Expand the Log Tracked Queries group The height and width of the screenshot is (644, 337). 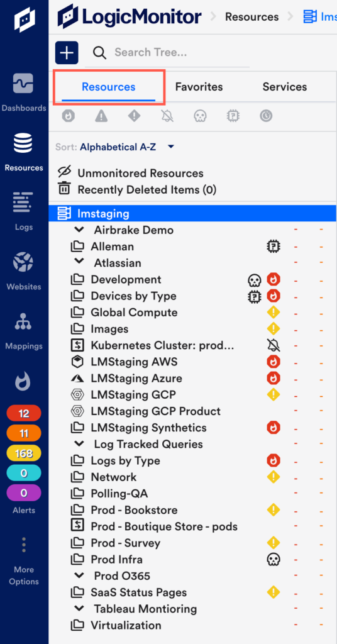coord(79,443)
